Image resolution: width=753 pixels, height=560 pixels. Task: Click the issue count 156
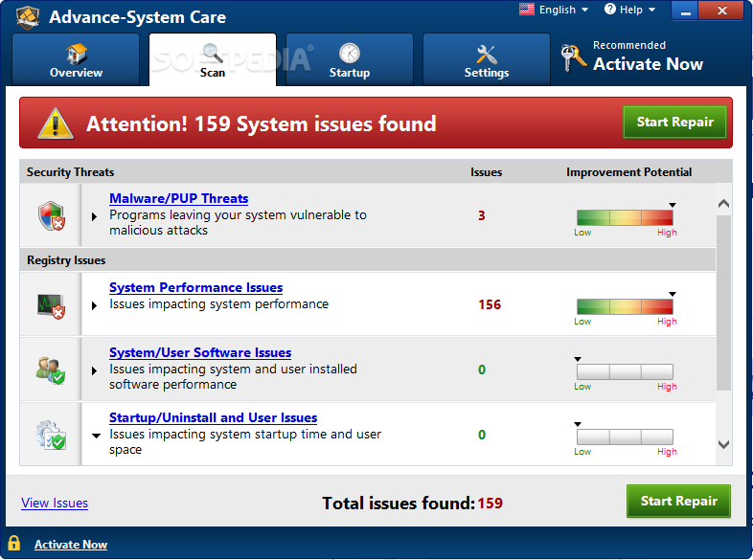[490, 304]
